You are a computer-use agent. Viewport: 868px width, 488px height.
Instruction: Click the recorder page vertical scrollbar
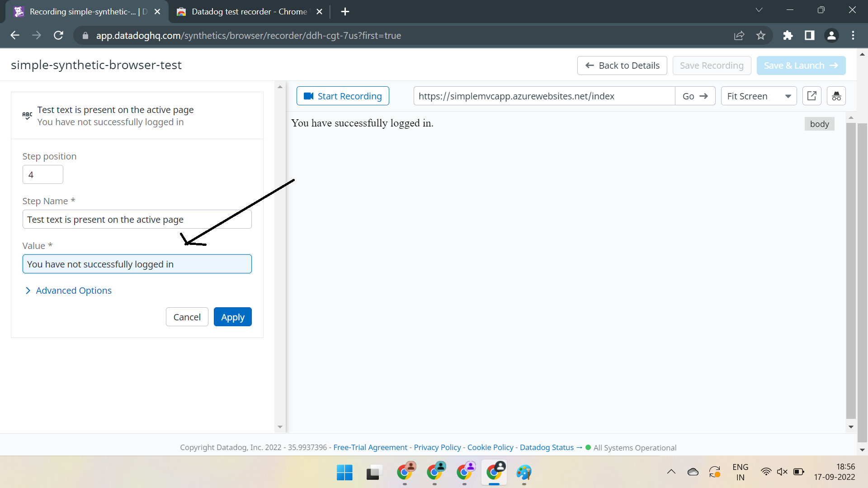click(850, 271)
